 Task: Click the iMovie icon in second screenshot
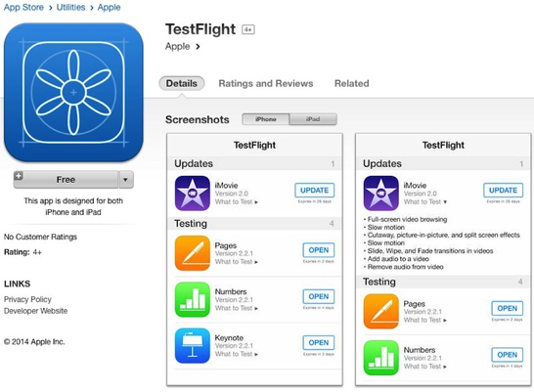coord(381,194)
